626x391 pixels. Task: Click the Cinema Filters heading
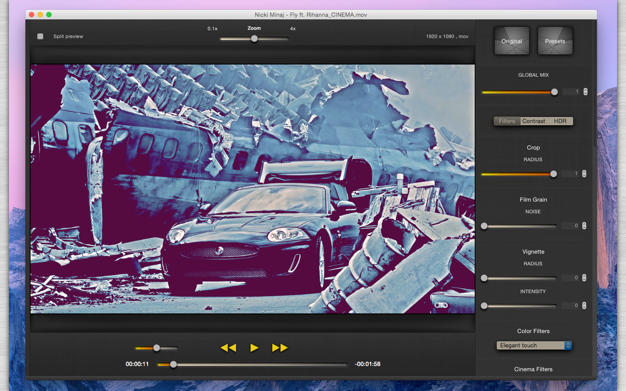[x=533, y=369]
